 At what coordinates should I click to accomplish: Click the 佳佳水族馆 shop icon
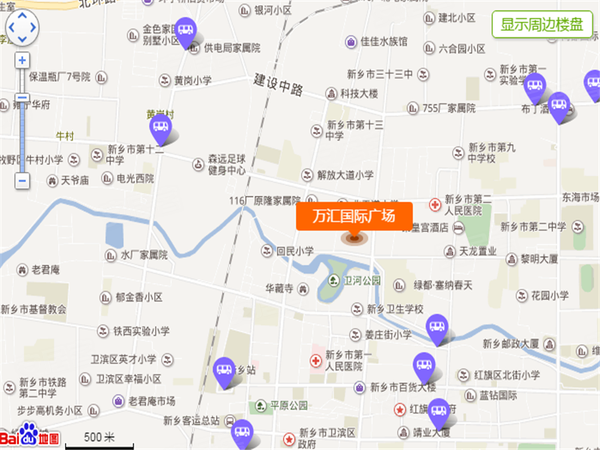(351, 42)
